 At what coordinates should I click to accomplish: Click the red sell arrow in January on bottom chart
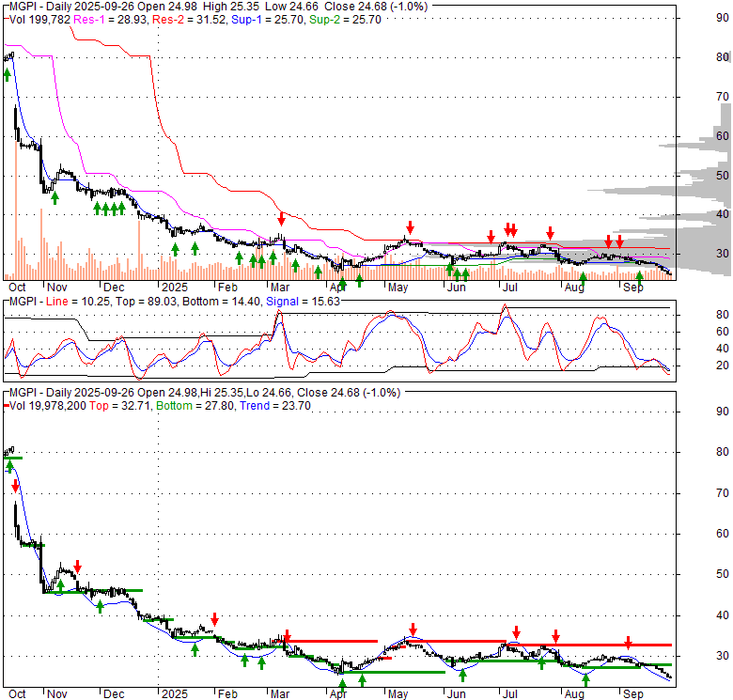pyautogui.click(x=214, y=619)
